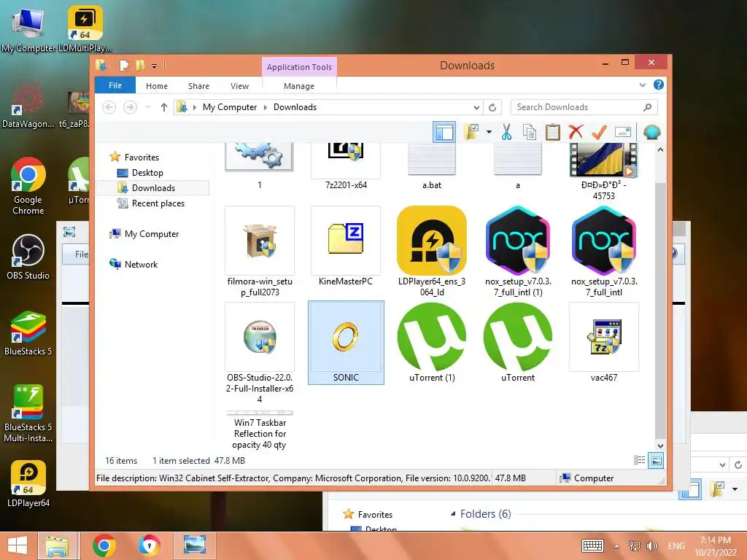Select the SONIC ring file
This screenshot has height=560, width=747.
[x=346, y=343]
